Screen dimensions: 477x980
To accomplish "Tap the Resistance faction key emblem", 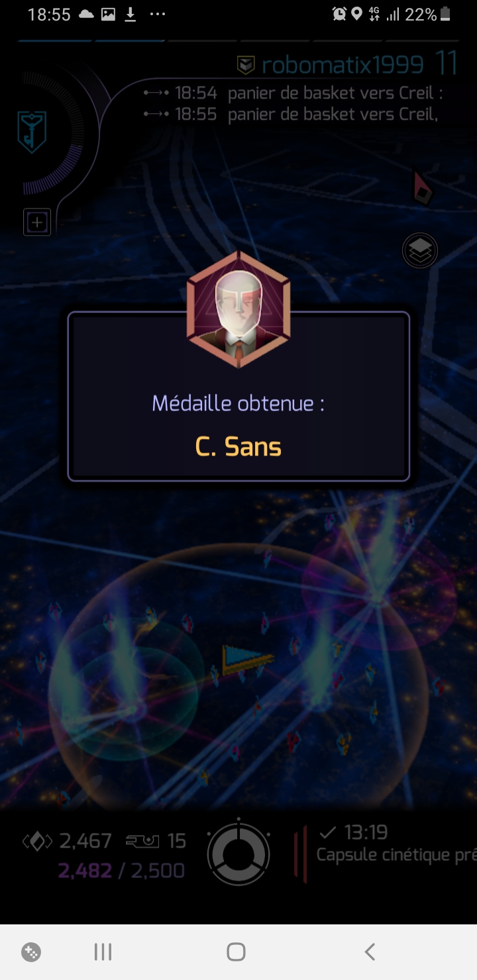I will click(x=32, y=132).
